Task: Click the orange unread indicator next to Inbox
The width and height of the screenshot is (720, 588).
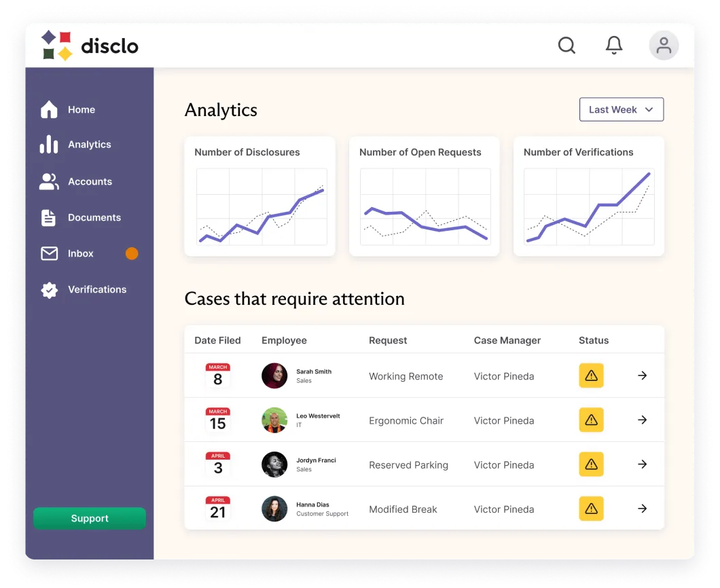Action: tap(131, 253)
